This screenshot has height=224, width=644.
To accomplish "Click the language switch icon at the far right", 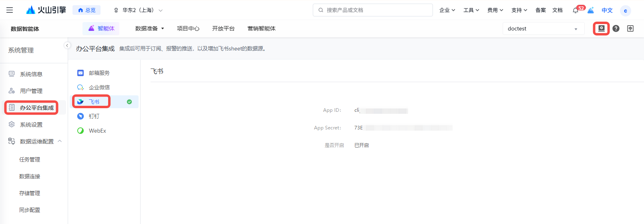I will click(x=630, y=28).
